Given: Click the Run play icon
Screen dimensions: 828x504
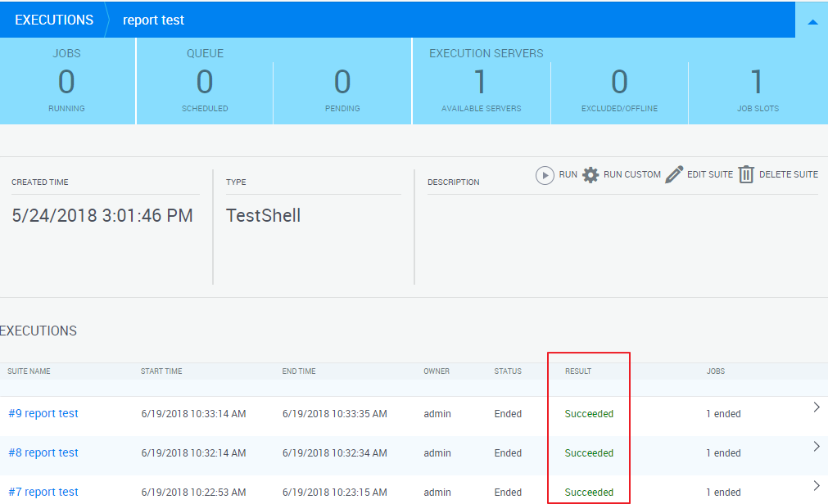Looking at the screenshot, I should [x=545, y=175].
